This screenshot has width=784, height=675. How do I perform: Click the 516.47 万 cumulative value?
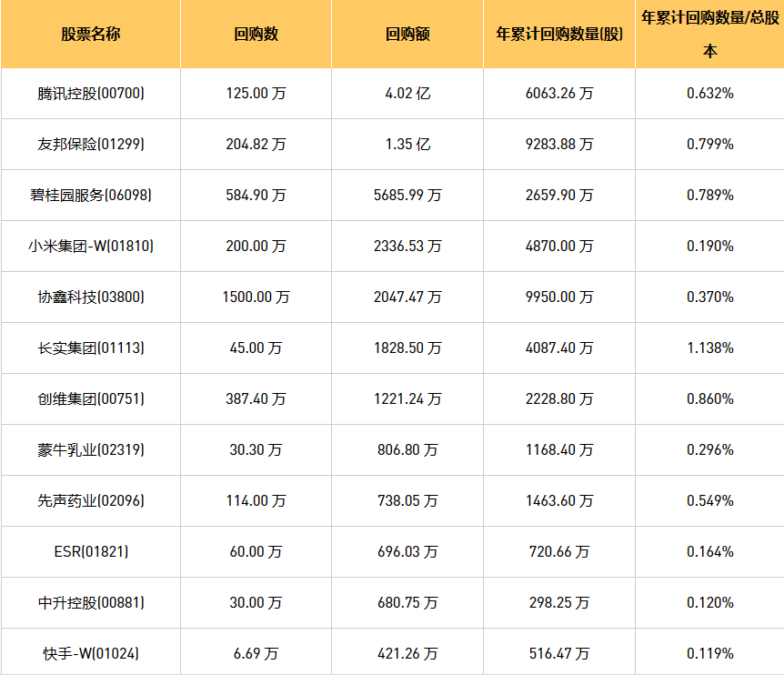[x=559, y=654]
